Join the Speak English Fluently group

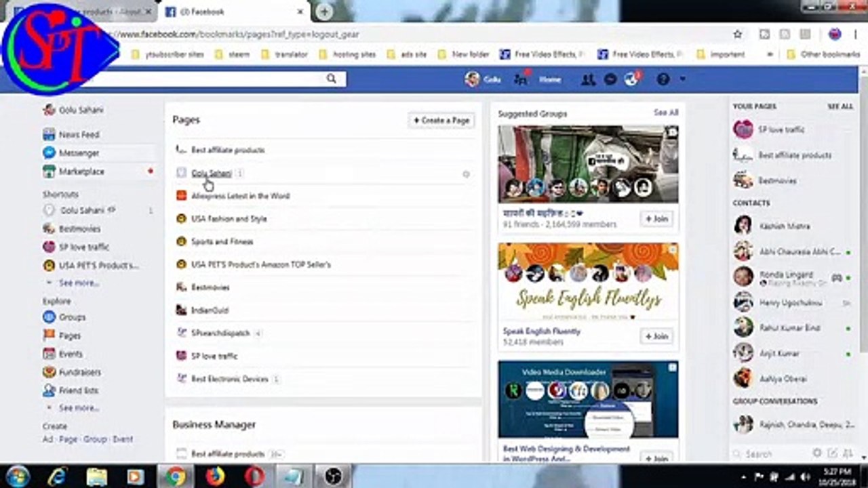tap(656, 336)
